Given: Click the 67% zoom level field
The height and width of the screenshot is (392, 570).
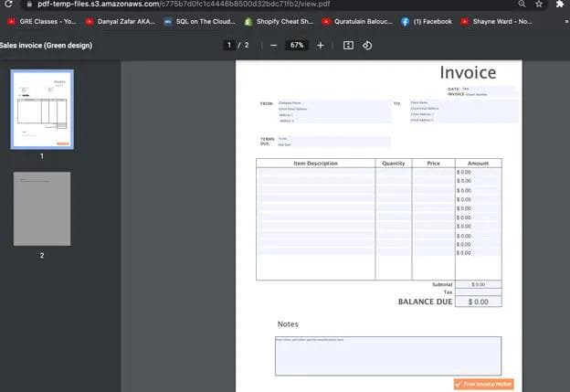Looking at the screenshot, I should point(296,45).
